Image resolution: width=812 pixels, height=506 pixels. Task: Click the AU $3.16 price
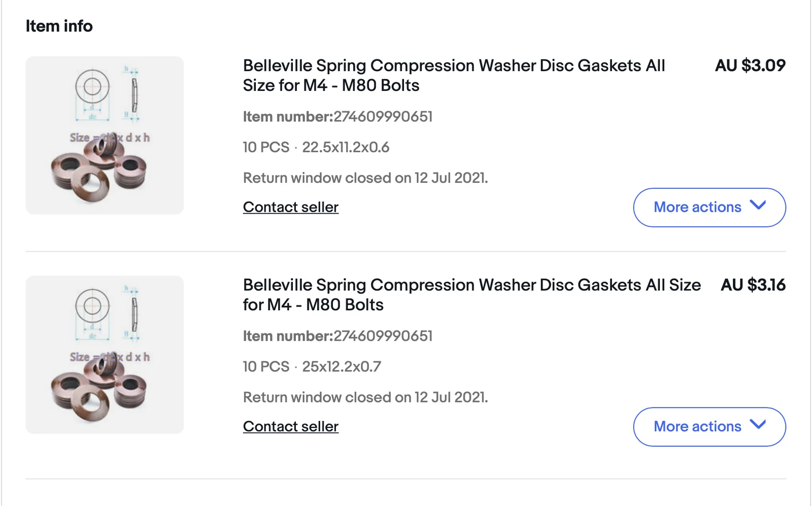click(753, 285)
